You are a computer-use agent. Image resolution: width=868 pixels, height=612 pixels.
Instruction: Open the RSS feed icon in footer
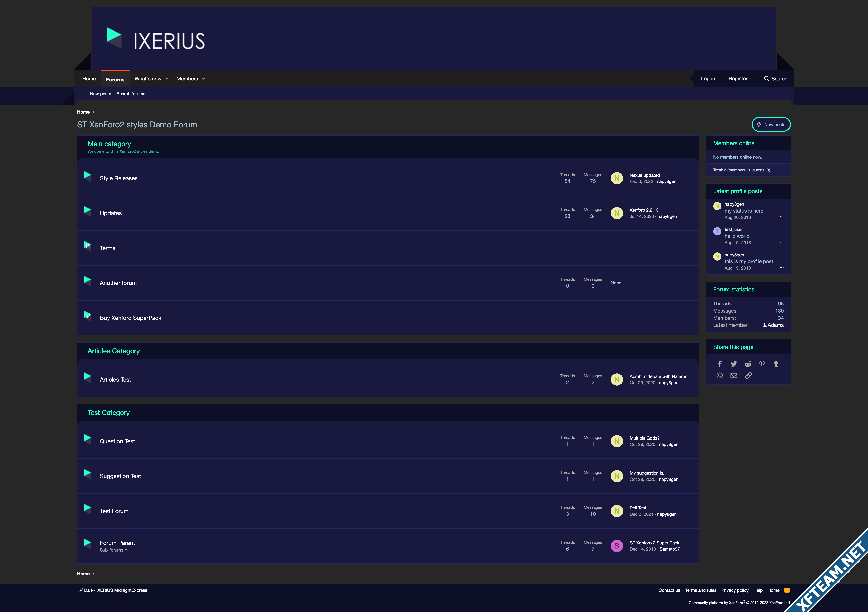787,590
